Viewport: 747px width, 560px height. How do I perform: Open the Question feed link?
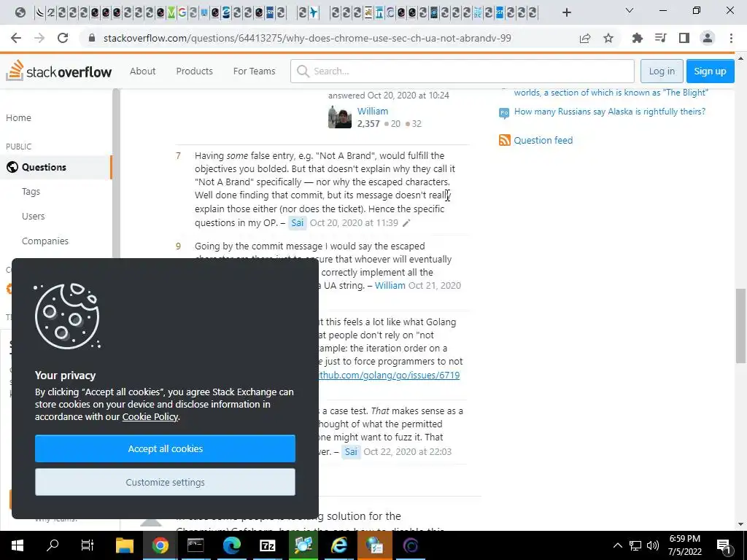543,140
